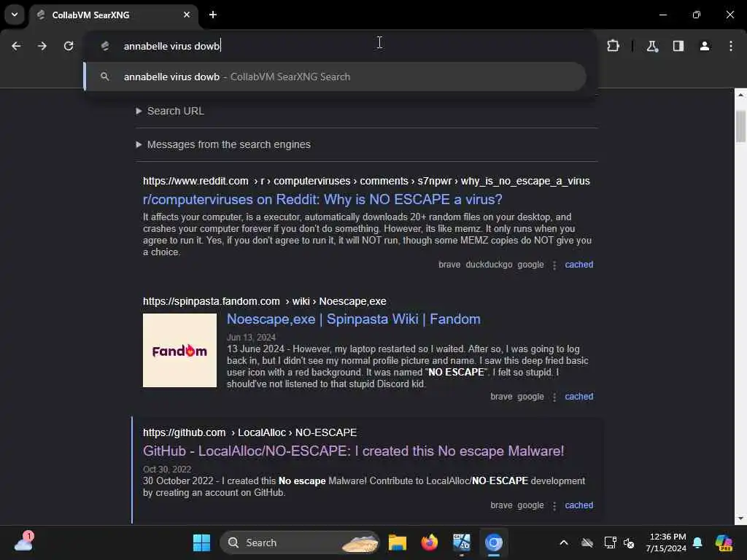Click the github.com LocalAlloc URL text
747x560 pixels.
[x=249, y=432]
